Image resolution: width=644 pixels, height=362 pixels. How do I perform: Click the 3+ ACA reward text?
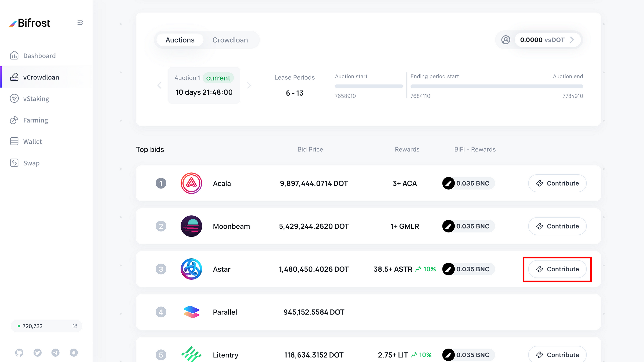coord(405,183)
